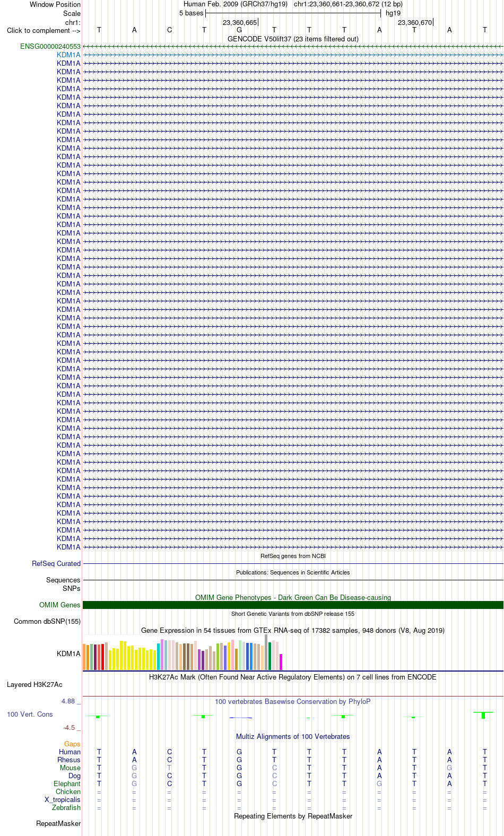
Task: Click the Mouse species label
Action: (71, 768)
